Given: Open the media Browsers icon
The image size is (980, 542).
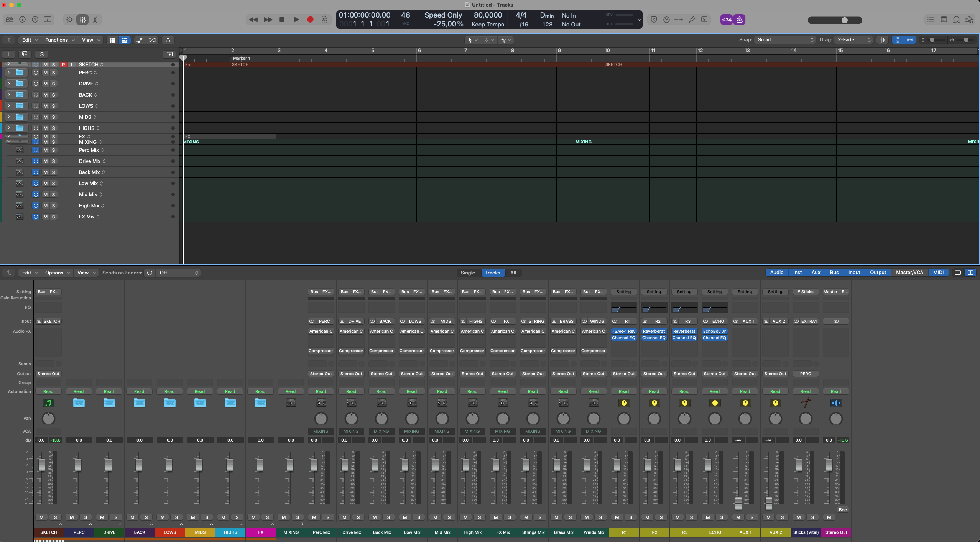Looking at the screenshot, I should pos(969,20).
